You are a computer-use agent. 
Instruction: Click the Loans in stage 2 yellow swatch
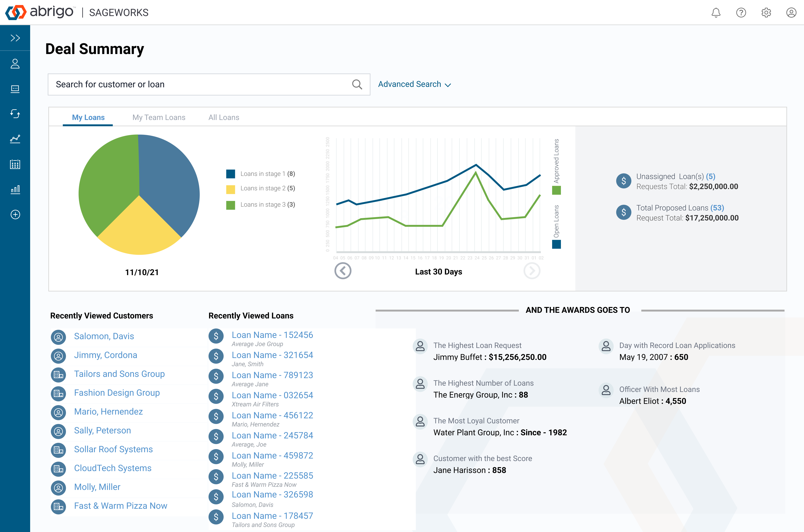[x=230, y=189]
